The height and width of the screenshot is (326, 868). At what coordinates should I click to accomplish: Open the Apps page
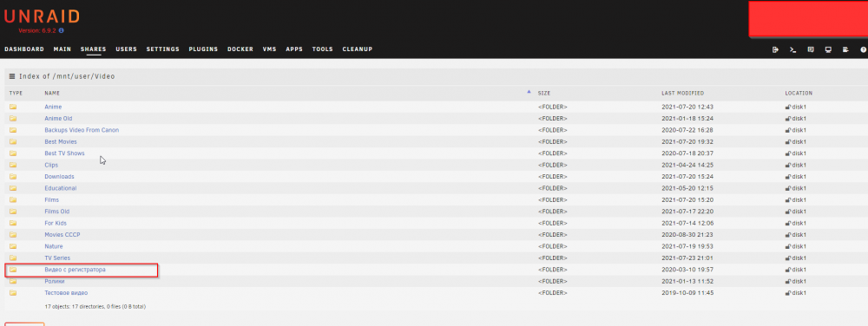tap(294, 49)
